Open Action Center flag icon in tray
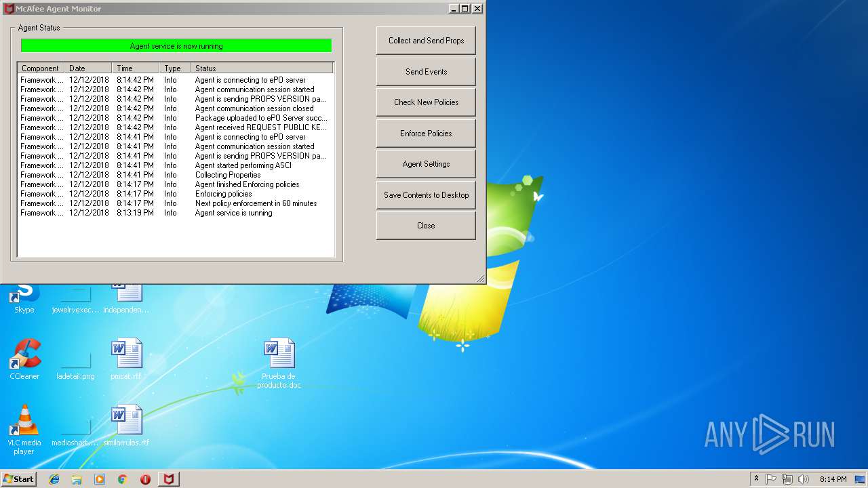868x488 pixels. tap(771, 479)
